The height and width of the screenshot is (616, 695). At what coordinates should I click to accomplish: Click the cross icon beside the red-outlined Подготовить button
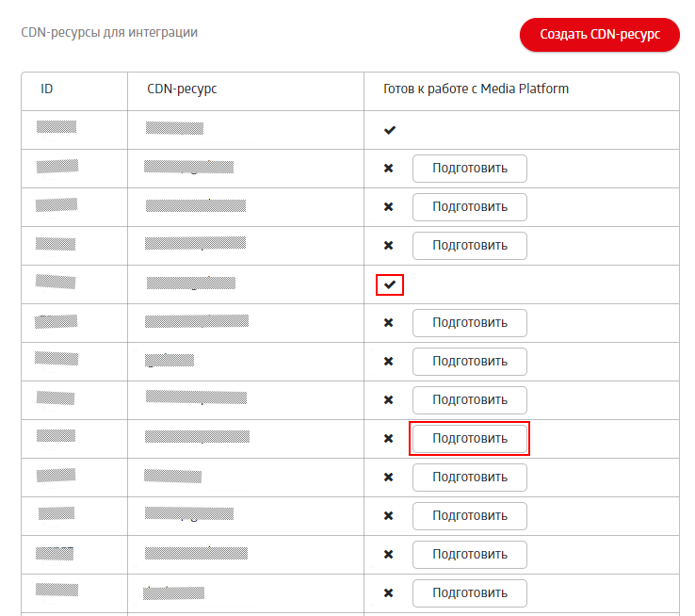(x=388, y=439)
